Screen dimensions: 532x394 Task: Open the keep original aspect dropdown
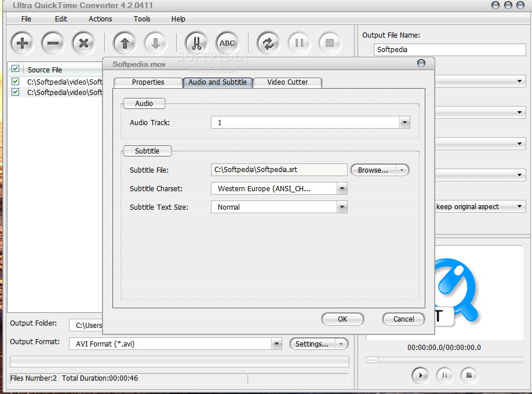[519, 206]
